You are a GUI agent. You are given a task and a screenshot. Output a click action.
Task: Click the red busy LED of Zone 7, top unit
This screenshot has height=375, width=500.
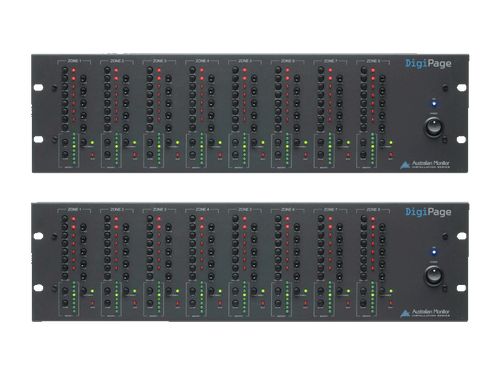348,155
